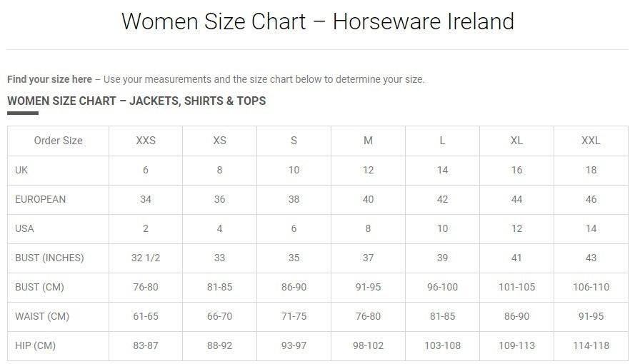The width and height of the screenshot is (635, 364).
Task: Click the '114-118' hip measurement cell
Action: pyautogui.click(x=591, y=345)
